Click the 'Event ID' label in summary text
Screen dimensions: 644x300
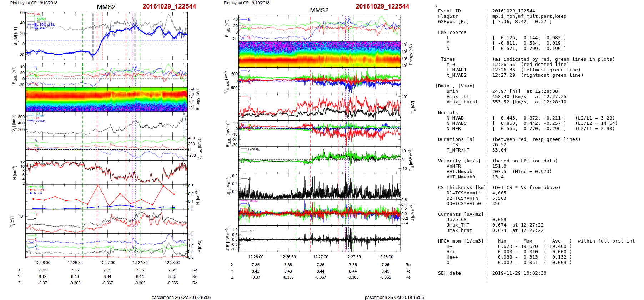coord(449,11)
